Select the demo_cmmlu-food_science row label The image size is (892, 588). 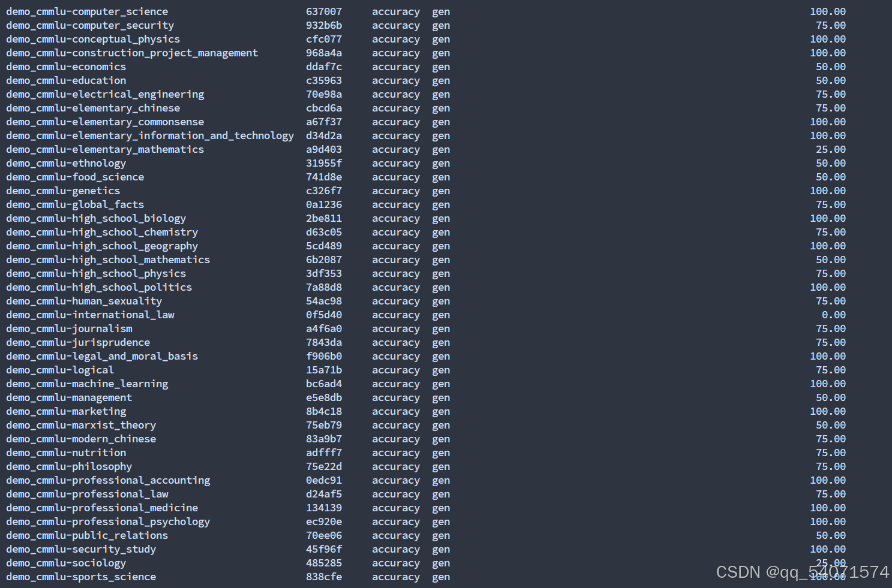74,177
